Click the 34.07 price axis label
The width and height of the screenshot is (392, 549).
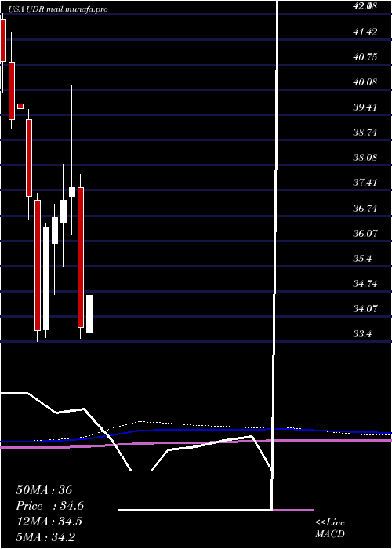[x=365, y=309]
